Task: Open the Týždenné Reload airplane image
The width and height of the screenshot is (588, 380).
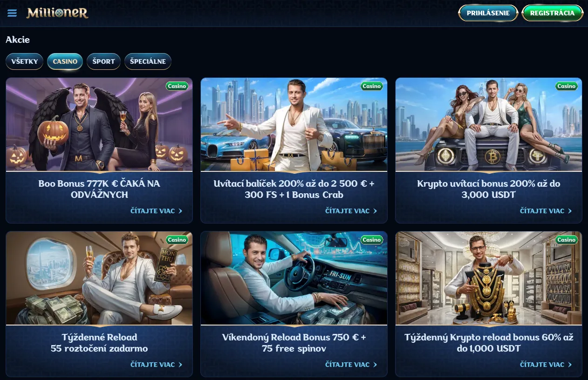Action: point(99,278)
